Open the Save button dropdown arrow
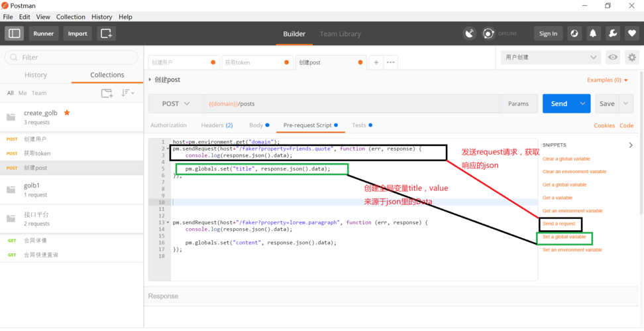The height and width of the screenshot is (331, 644). pyautogui.click(x=625, y=103)
